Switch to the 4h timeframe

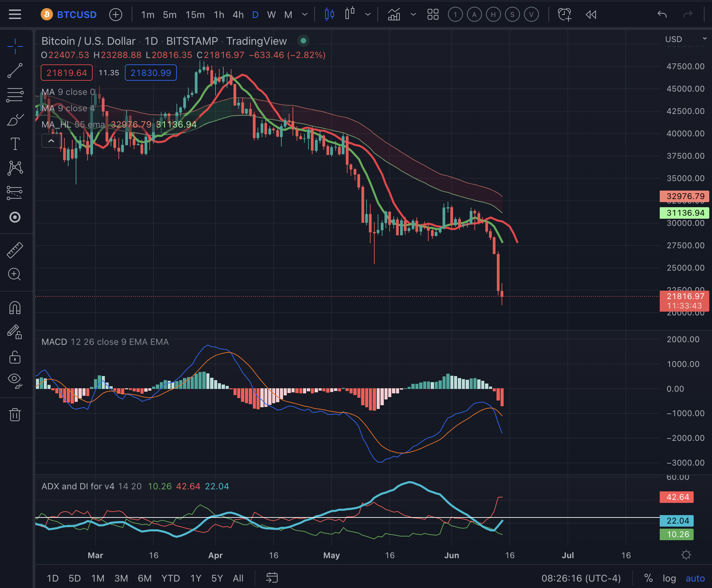[x=238, y=15]
